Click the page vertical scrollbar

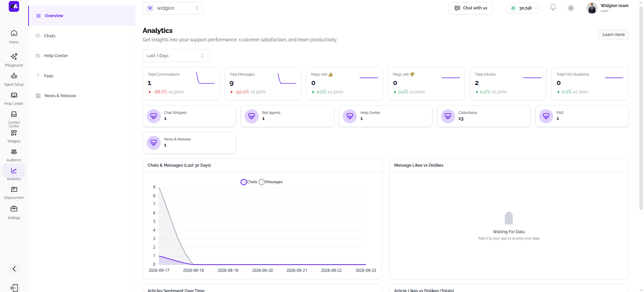click(641, 108)
